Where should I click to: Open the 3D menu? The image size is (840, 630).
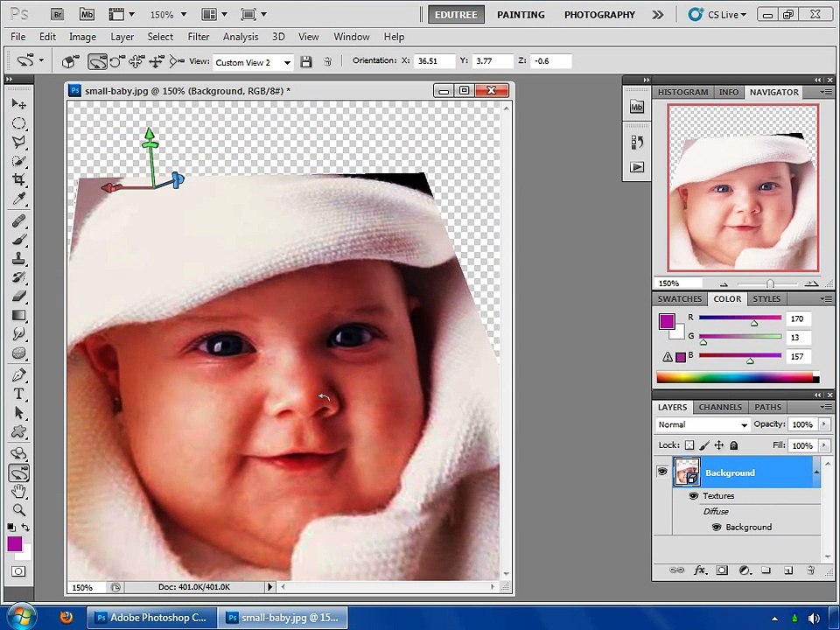[278, 37]
